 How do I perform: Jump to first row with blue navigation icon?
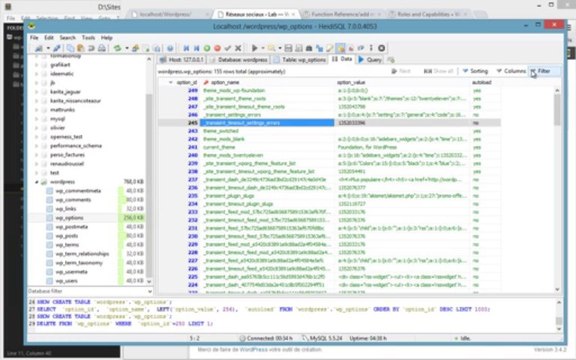point(186,48)
